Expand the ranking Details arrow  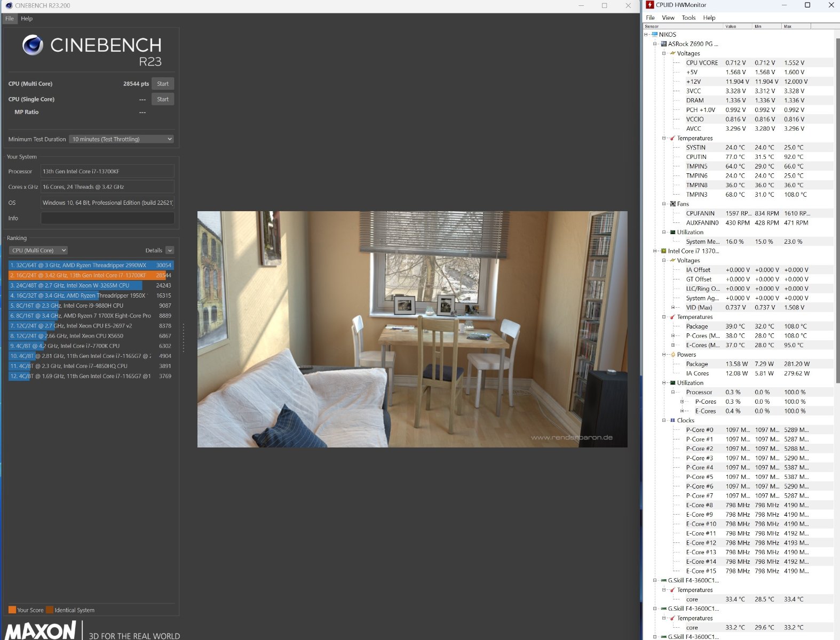click(170, 250)
